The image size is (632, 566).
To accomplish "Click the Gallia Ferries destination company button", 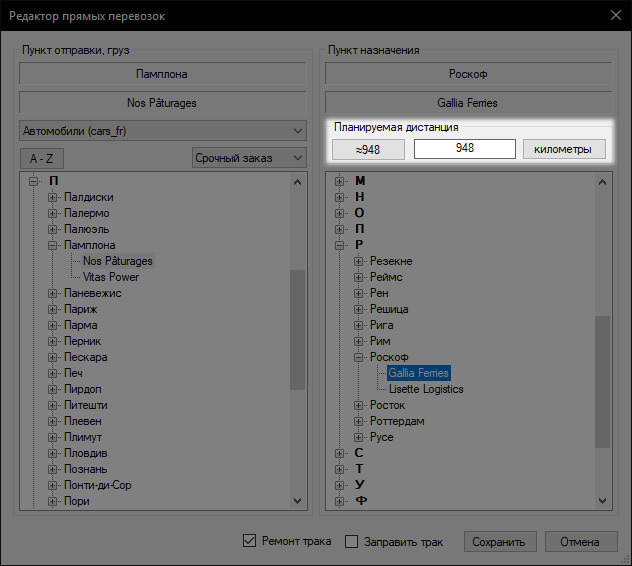I will 468,103.
